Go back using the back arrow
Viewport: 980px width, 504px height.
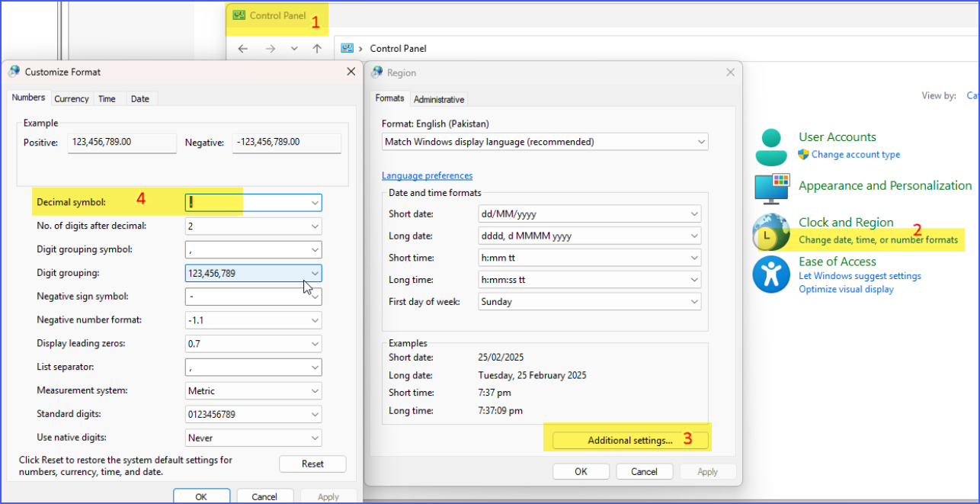click(x=243, y=48)
